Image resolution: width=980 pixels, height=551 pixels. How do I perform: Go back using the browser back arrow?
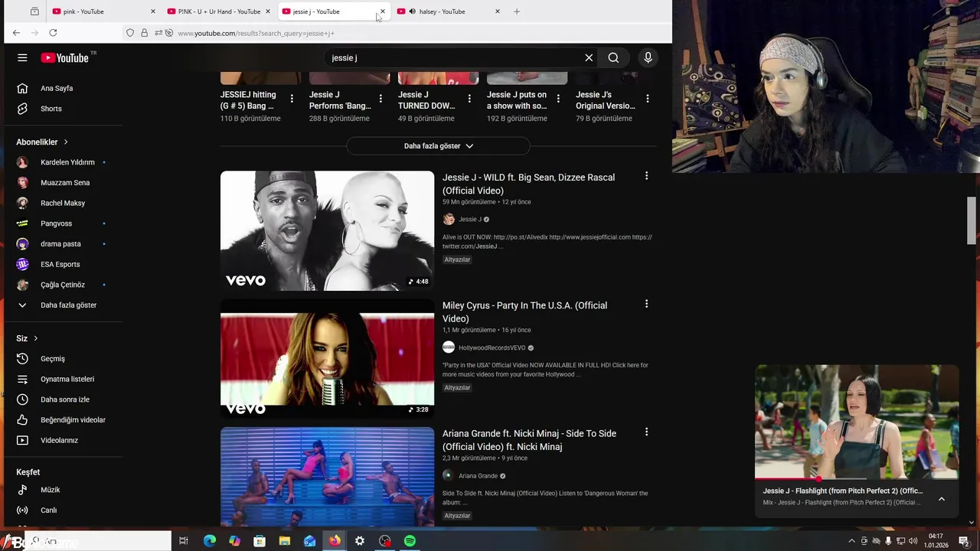click(16, 33)
